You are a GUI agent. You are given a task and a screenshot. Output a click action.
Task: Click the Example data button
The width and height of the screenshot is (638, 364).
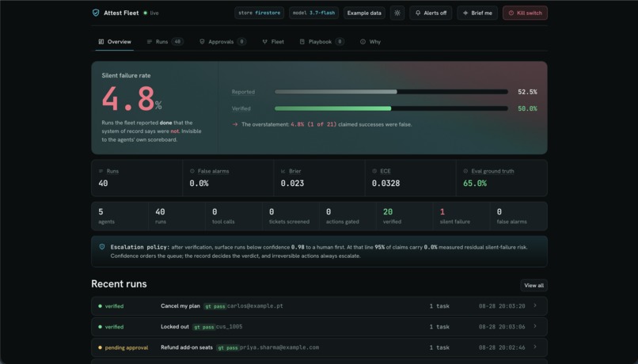pos(364,13)
